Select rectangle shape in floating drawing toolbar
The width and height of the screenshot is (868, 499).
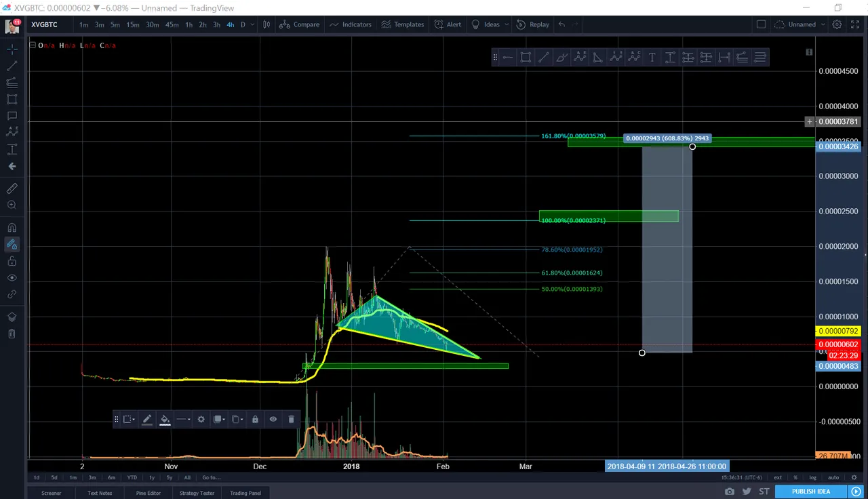click(526, 58)
